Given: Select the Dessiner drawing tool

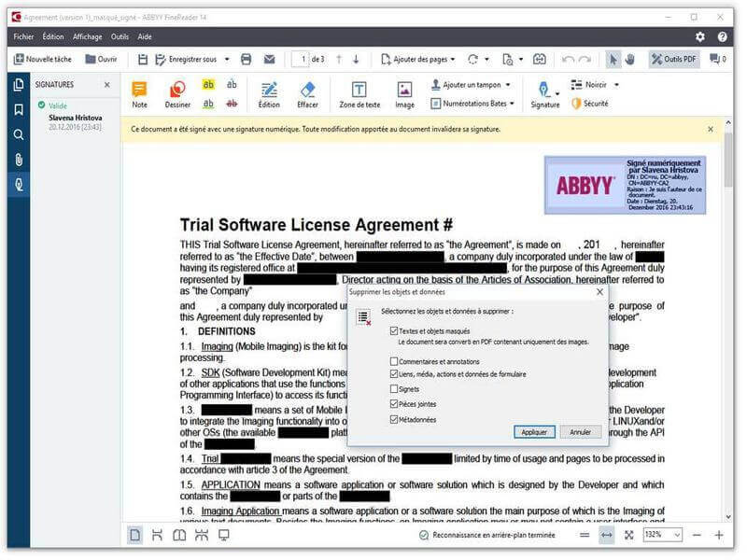Looking at the screenshot, I should click(177, 94).
